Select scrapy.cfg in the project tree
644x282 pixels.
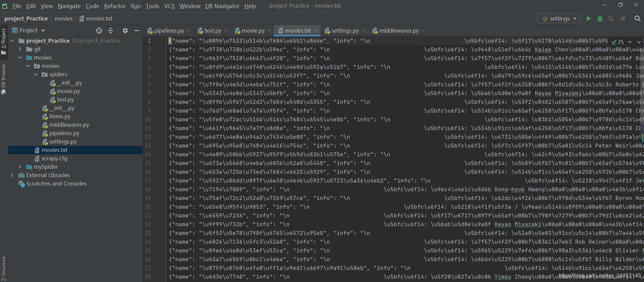pyautogui.click(x=54, y=158)
